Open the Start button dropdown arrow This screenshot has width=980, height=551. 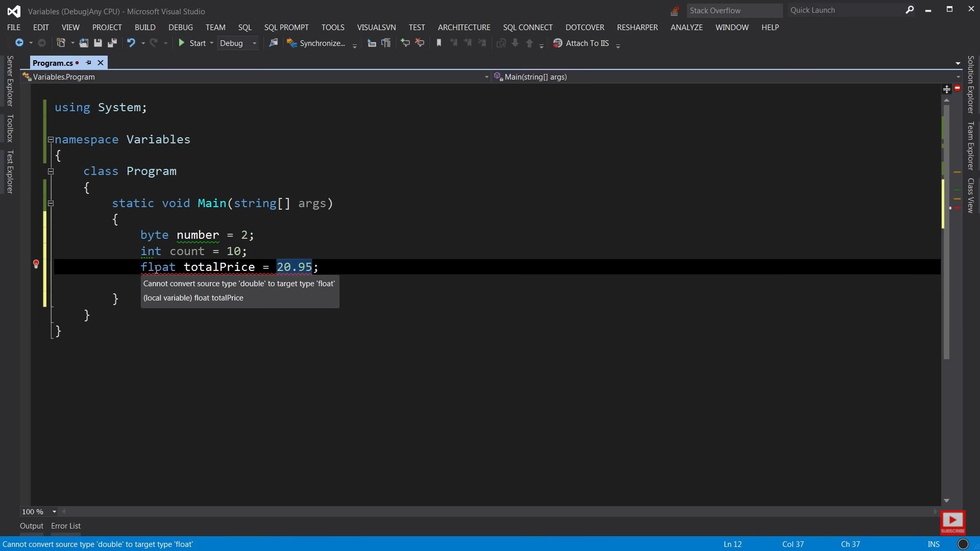point(211,43)
